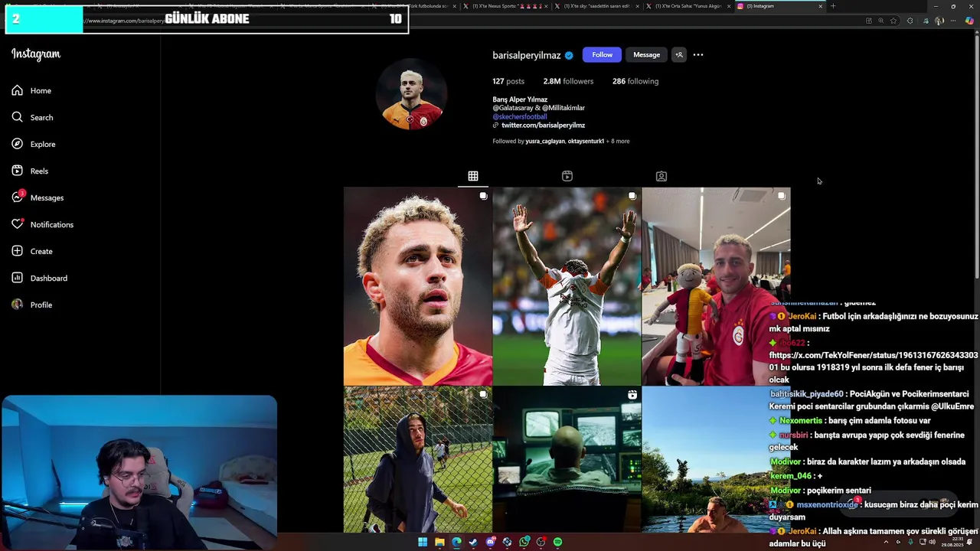The image size is (980, 551).
Task: Open the three-dot profile options menu
Action: coord(698,54)
